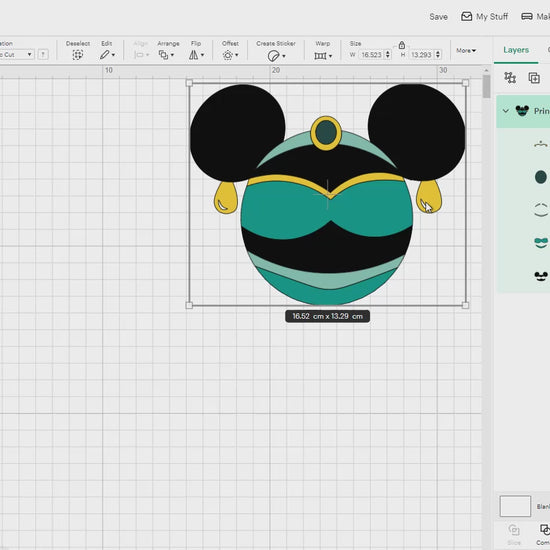Toggle the size aspect ratio lock
The image size is (550, 550).
pyautogui.click(x=402, y=45)
